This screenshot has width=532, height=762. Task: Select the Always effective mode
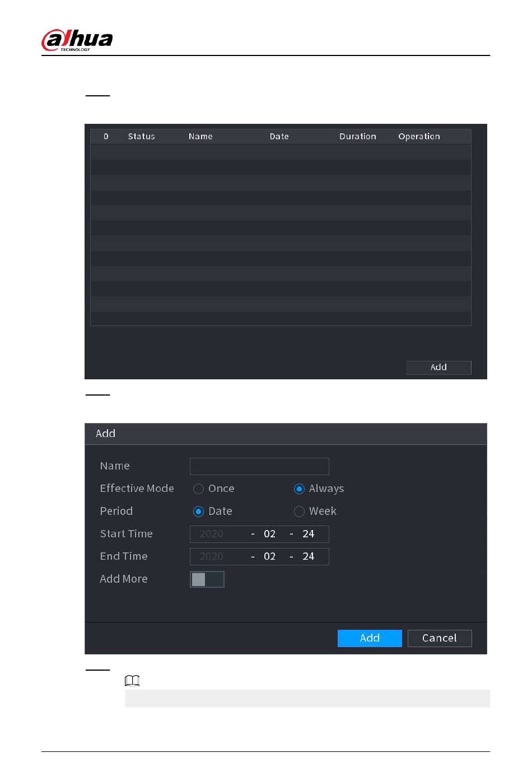pos(299,489)
